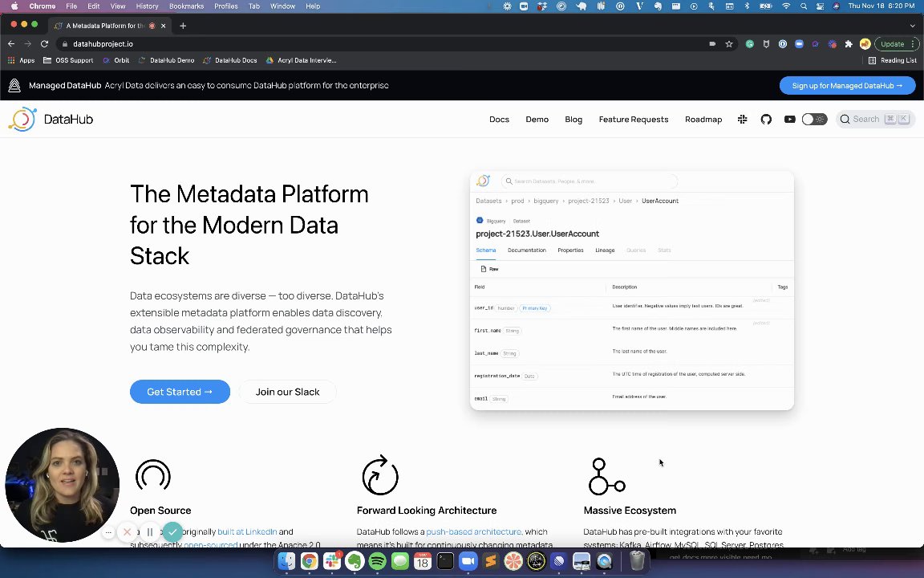Open the Chrome History menu
The width and height of the screenshot is (924, 578).
pos(147,6)
